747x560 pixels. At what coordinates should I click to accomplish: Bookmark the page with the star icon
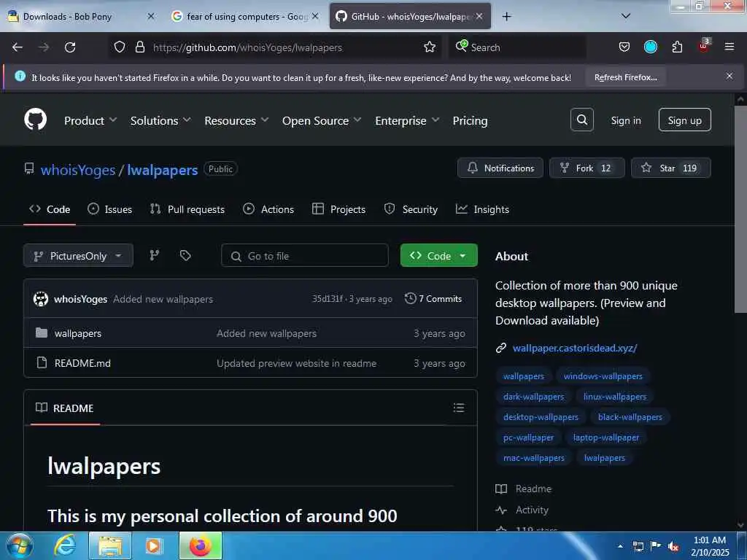tap(430, 47)
